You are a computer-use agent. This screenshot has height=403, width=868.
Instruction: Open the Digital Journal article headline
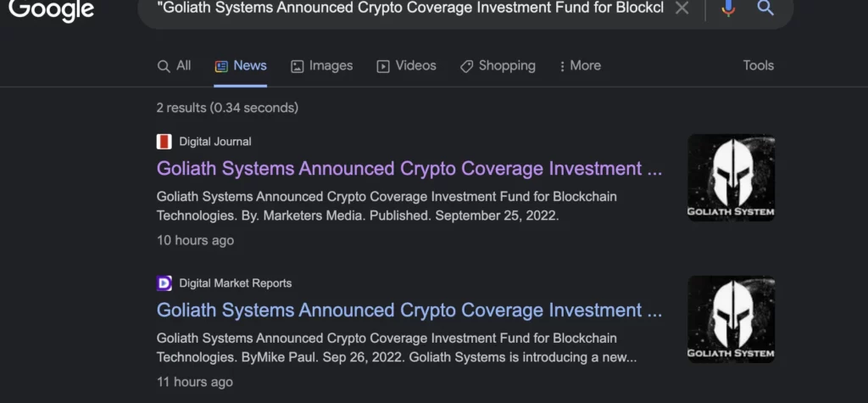[409, 169]
